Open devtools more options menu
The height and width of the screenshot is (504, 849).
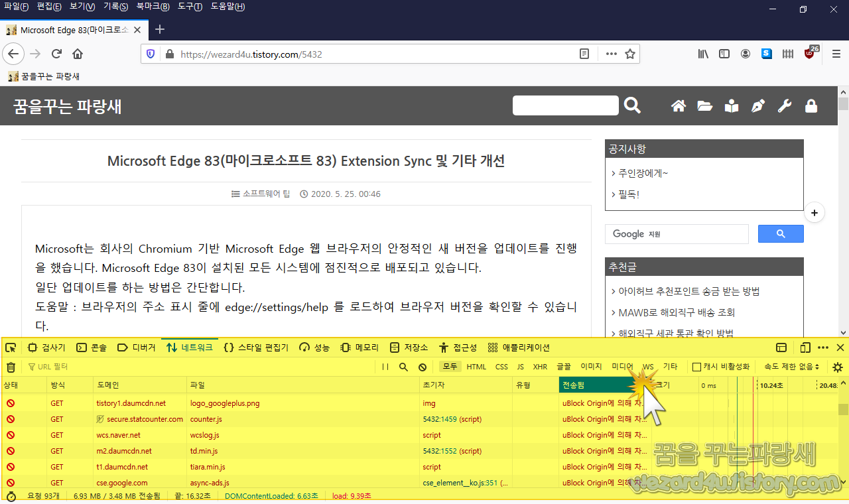823,347
